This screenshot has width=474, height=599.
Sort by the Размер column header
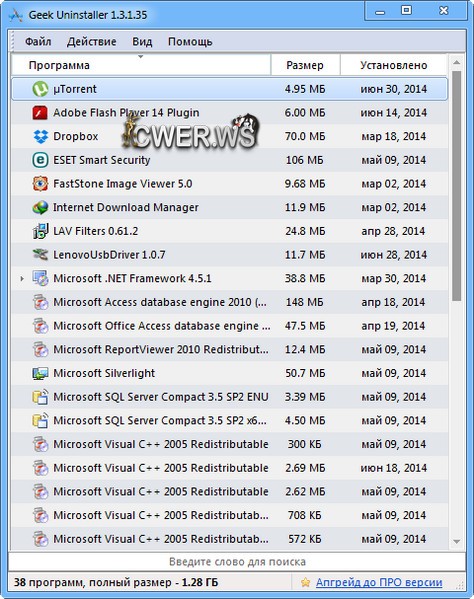click(x=305, y=65)
